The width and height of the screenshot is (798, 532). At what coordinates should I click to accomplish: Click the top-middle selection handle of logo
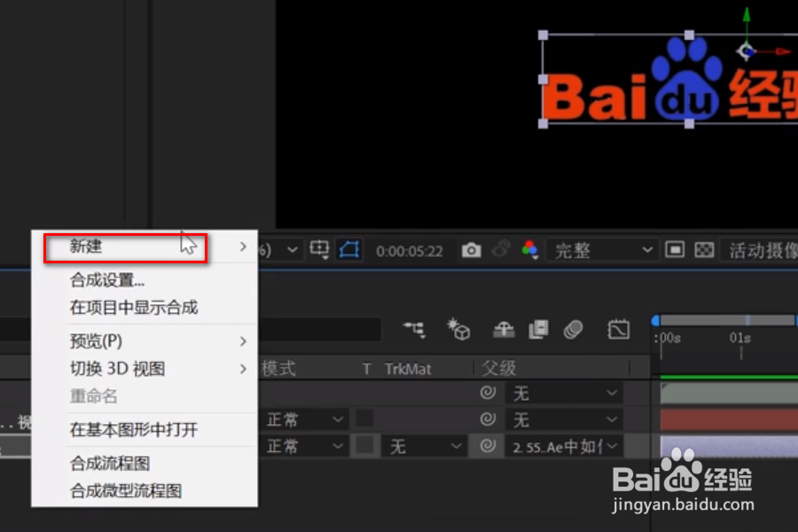(x=689, y=35)
